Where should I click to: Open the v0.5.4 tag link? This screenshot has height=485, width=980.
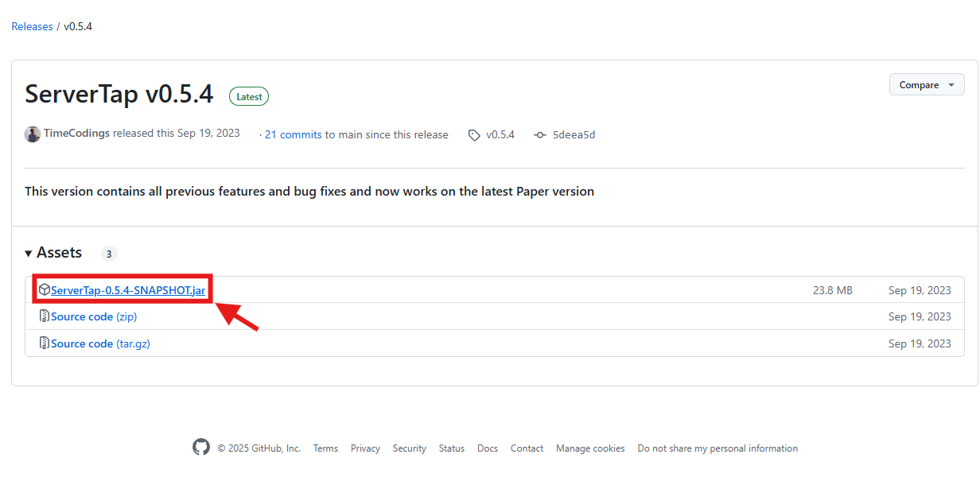pos(500,135)
